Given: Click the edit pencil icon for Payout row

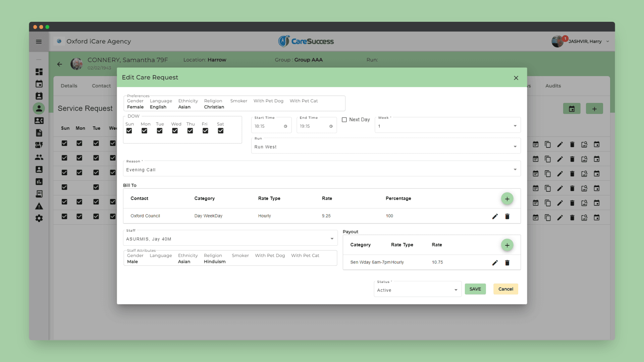Looking at the screenshot, I should (495, 262).
